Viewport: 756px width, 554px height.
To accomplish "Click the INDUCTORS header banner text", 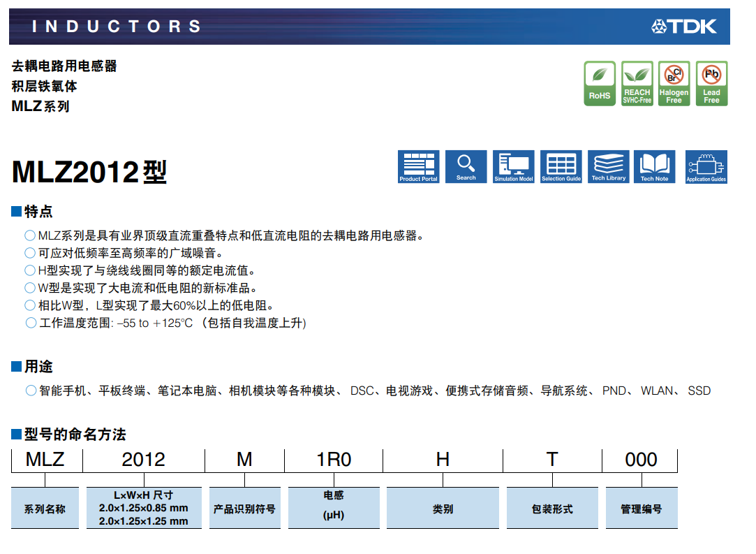I will click(x=117, y=27).
